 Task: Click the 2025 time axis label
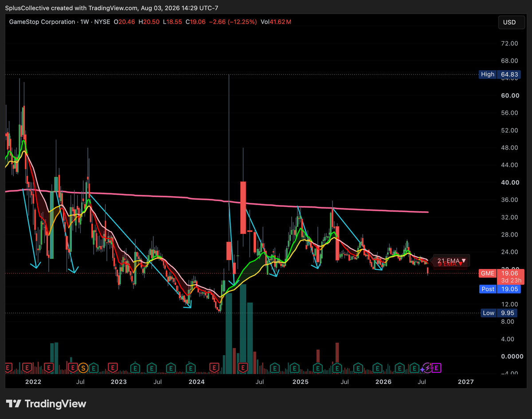click(300, 382)
